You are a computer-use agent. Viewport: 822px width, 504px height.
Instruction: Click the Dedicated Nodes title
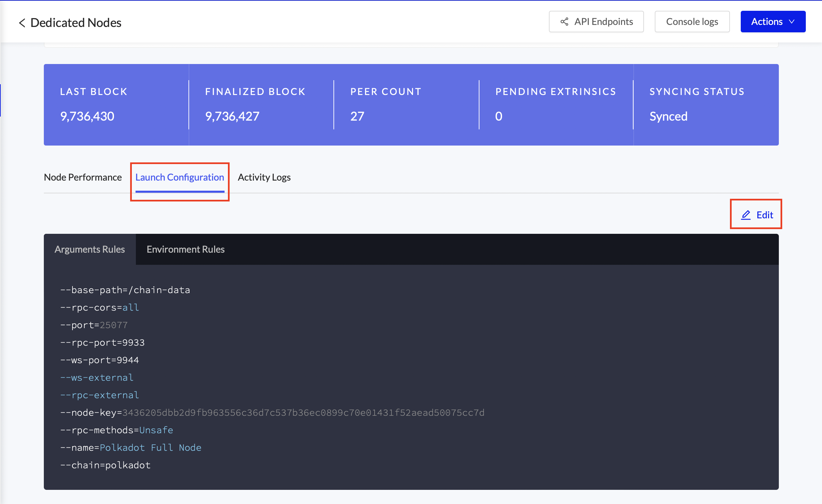click(x=76, y=23)
